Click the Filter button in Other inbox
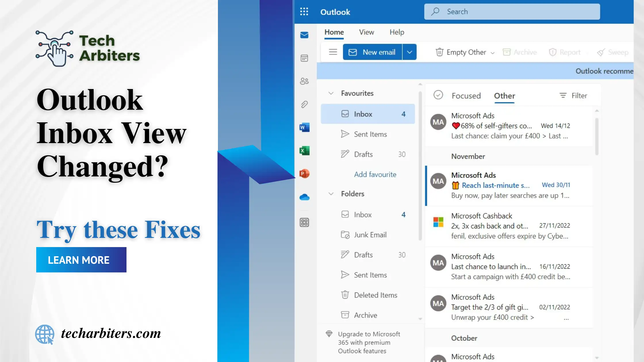644x362 pixels. [574, 95]
